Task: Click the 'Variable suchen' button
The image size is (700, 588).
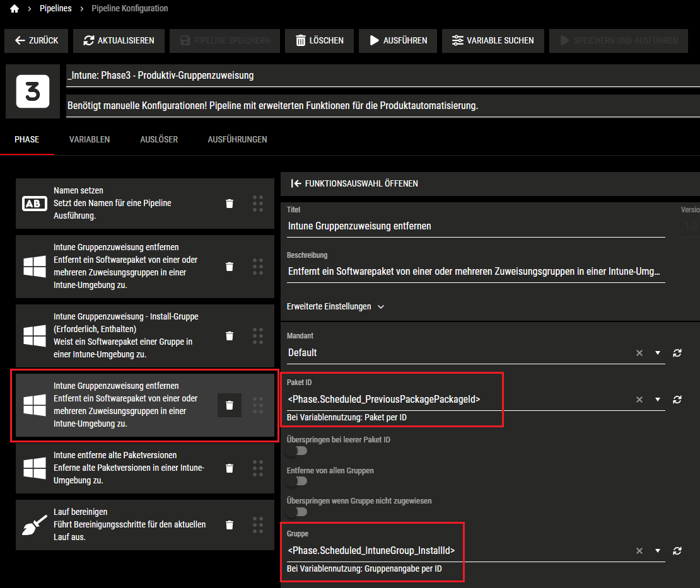Action: 493,40
